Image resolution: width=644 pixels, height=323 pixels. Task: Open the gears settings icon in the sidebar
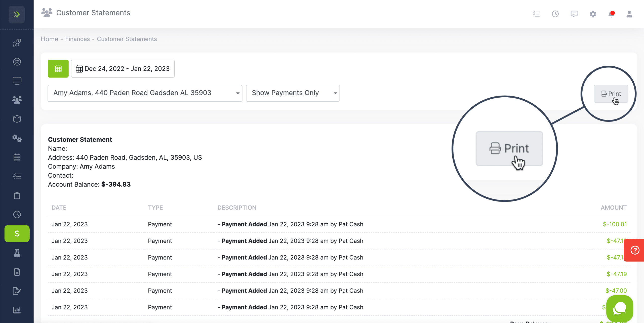(x=17, y=138)
